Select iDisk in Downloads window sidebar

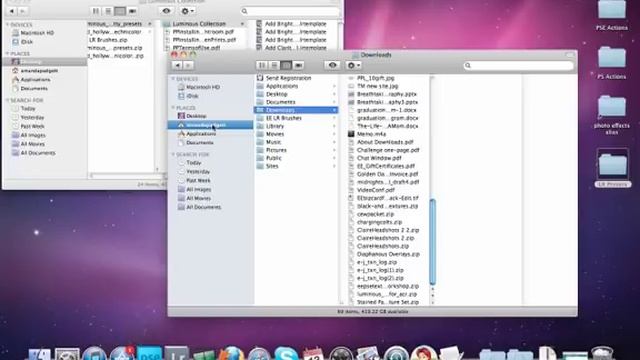coord(192,96)
